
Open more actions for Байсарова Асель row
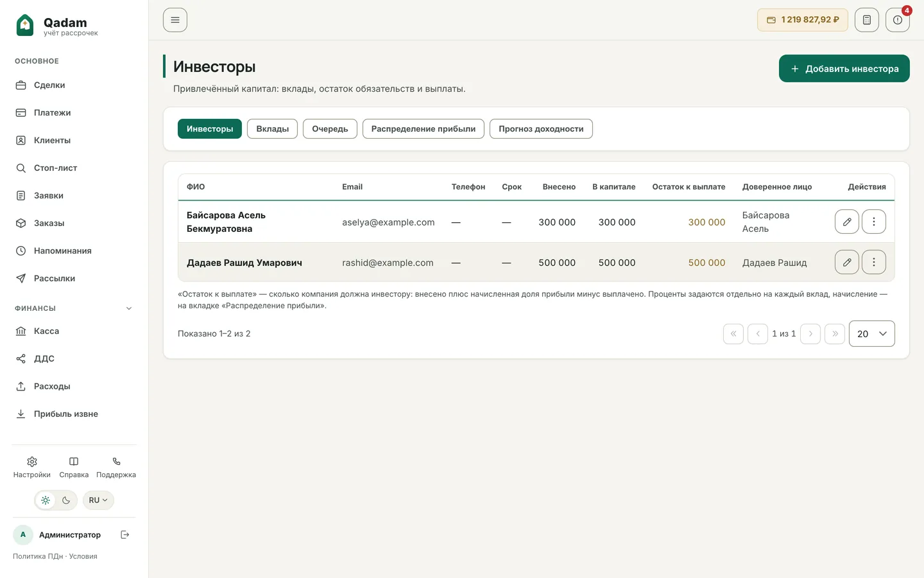point(874,222)
